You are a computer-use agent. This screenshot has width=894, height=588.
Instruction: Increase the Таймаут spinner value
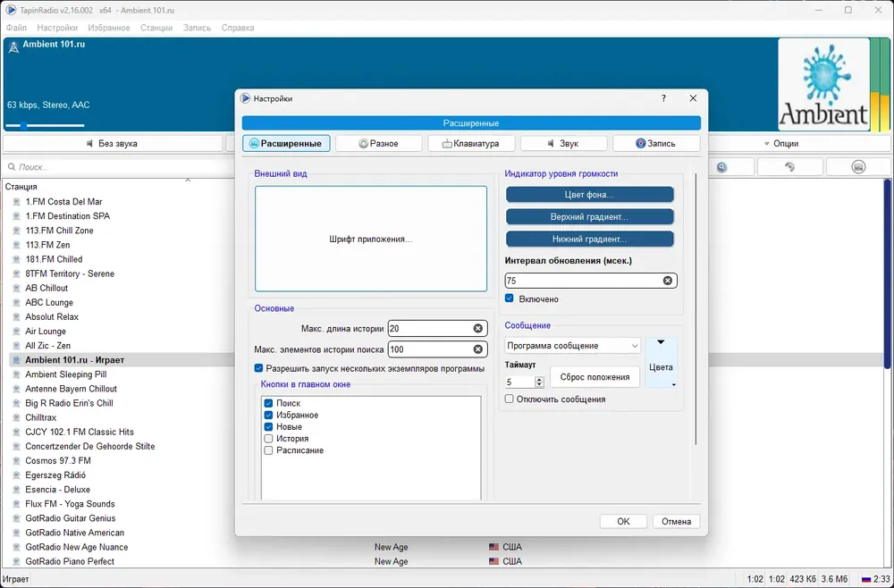pyautogui.click(x=539, y=380)
